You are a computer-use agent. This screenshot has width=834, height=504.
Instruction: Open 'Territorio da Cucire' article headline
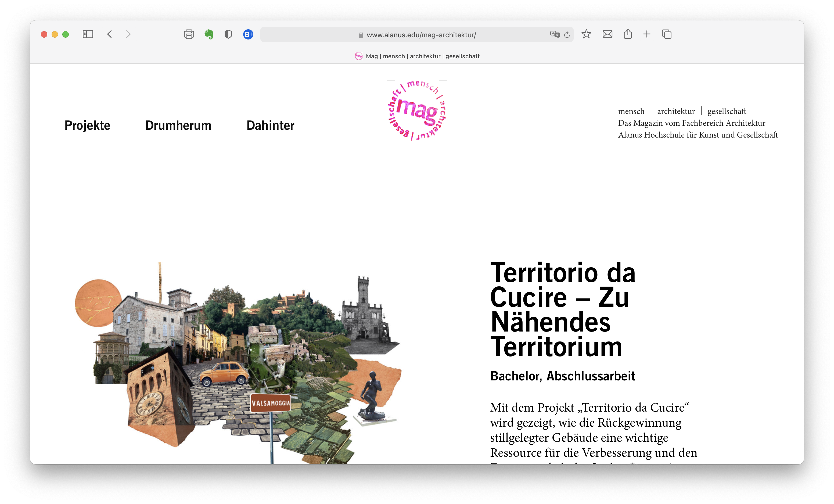pos(563,309)
